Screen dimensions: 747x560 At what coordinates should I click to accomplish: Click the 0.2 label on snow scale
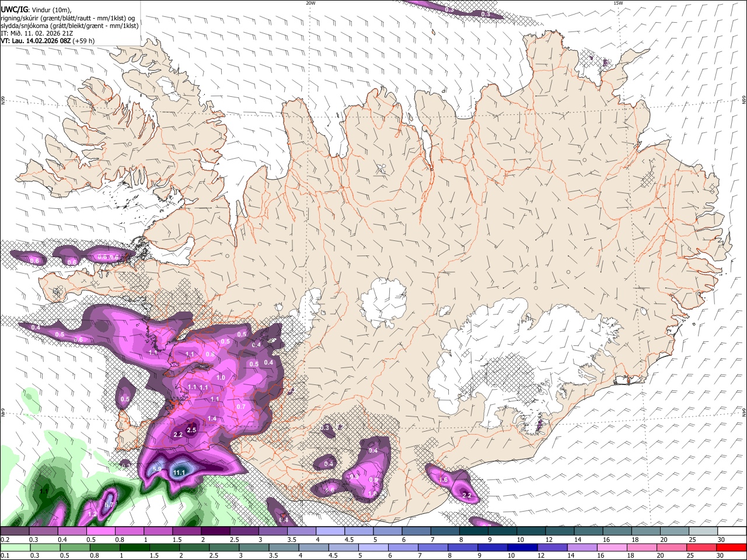coord(4,540)
